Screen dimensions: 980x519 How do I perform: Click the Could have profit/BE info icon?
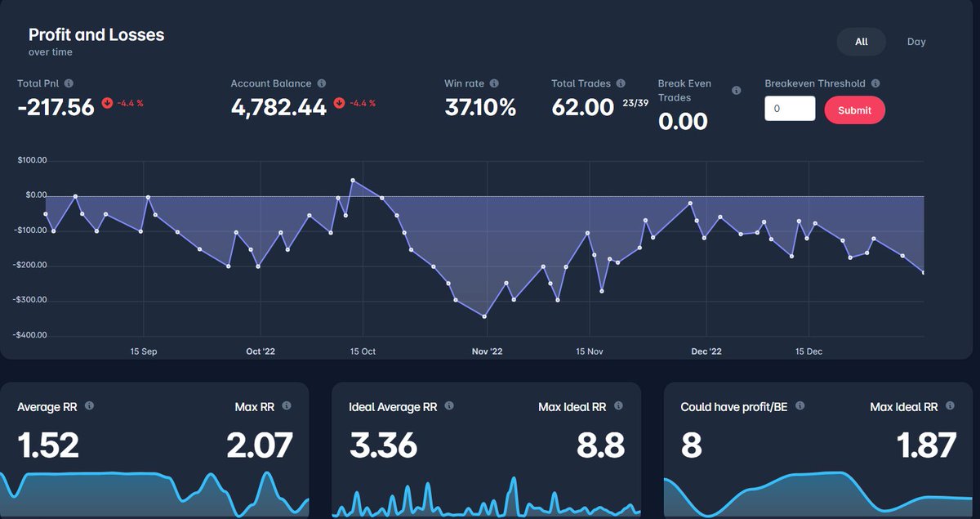coord(800,405)
